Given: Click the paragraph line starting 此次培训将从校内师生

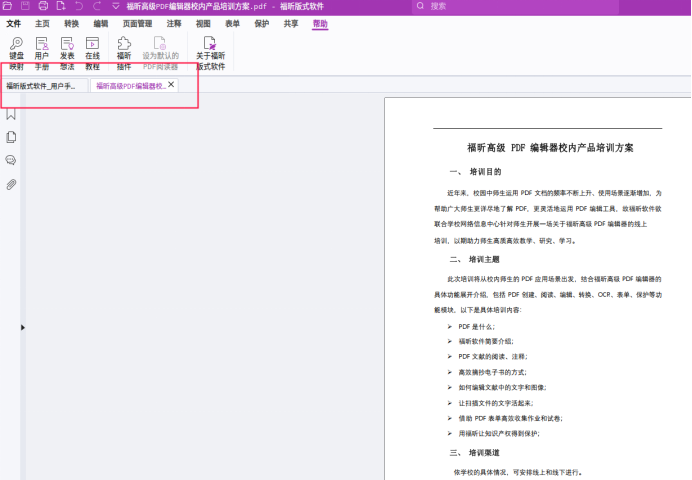Looking at the screenshot, I should coord(554,279).
